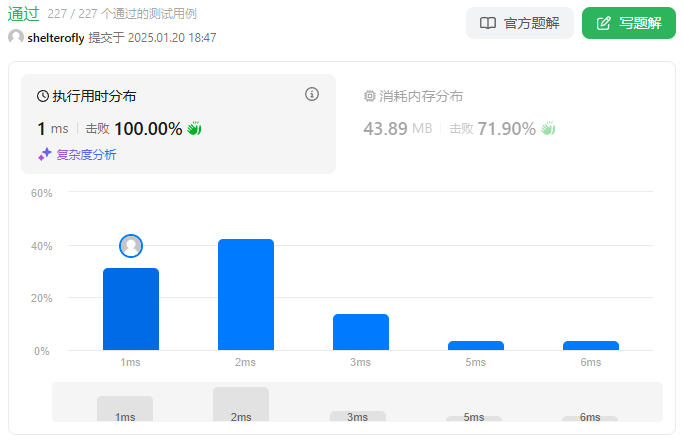This screenshot has height=441, width=684.
Task: Select the 5ms bar in chart
Action: [x=476, y=345]
